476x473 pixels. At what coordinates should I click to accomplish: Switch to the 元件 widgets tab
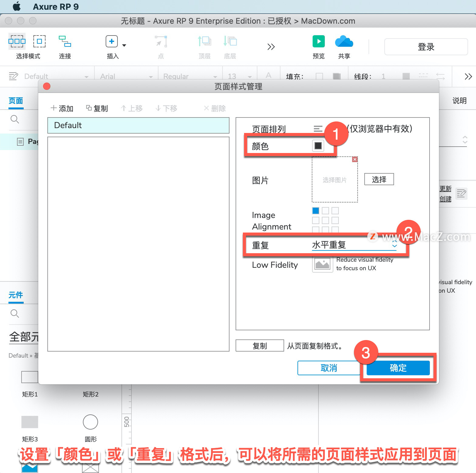(16, 295)
